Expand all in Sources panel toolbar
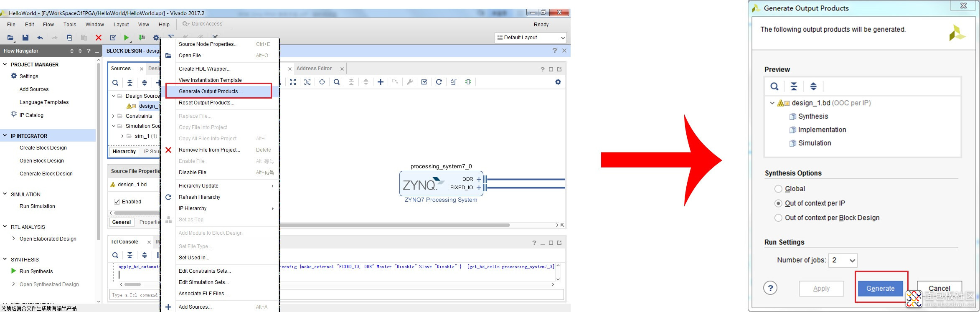The width and height of the screenshot is (980, 312). click(145, 83)
